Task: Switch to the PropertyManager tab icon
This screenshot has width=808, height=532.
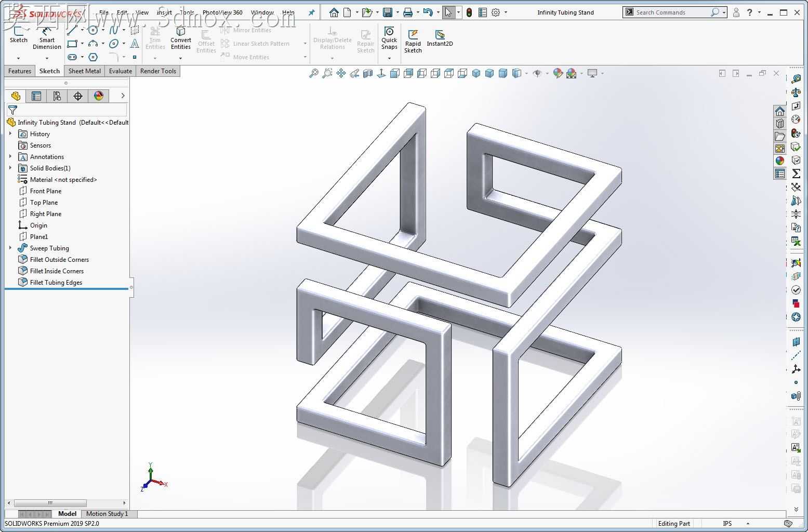Action: [x=36, y=96]
